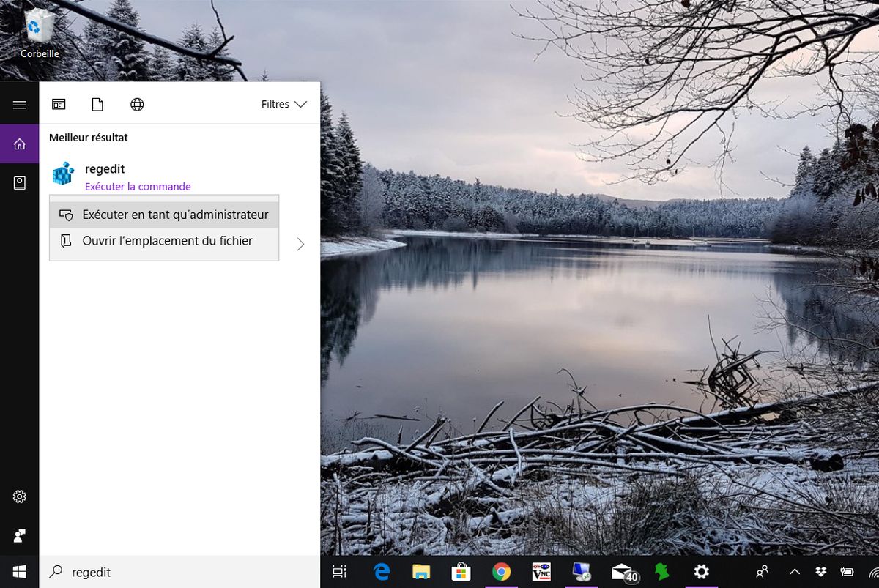Viewport: 879px width, 588px height.
Task: Show hidden system tray icons
Action: [795, 572]
